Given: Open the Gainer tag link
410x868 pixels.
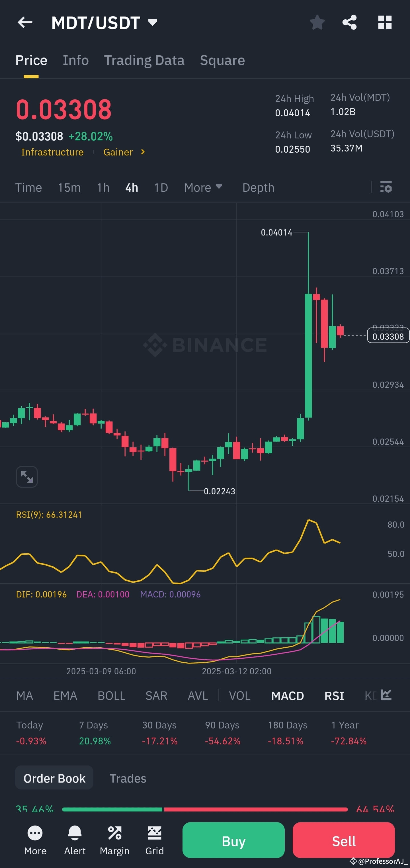Looking at the screenshot, I should pyautogui.click(x=118, y=152).
